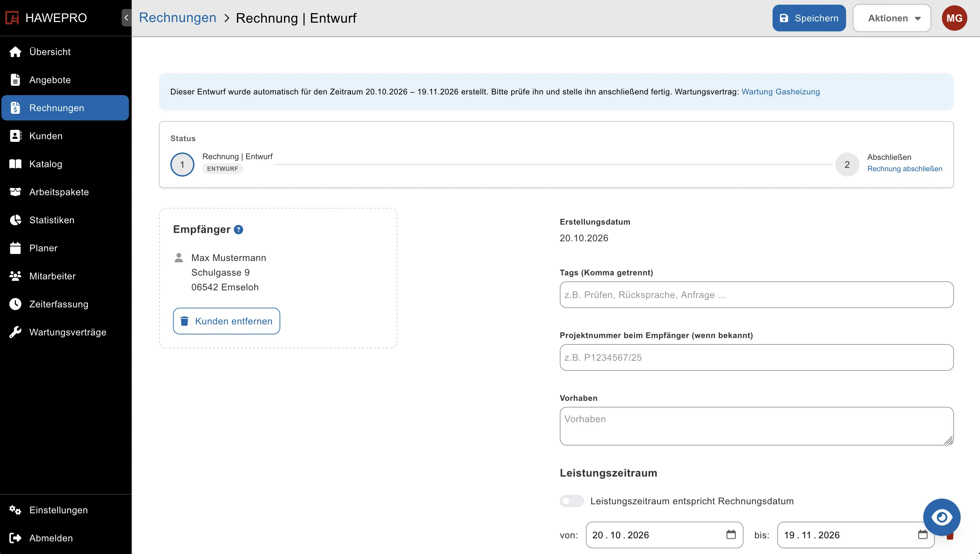The image size is (980, 554).
Task: Open Katalog via book icon
Action: coord(15,164)
